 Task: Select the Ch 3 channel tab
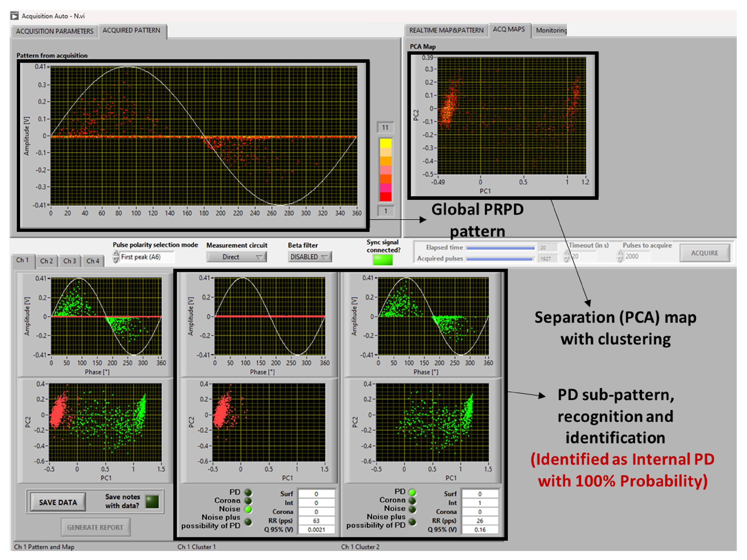coord(70,261)
